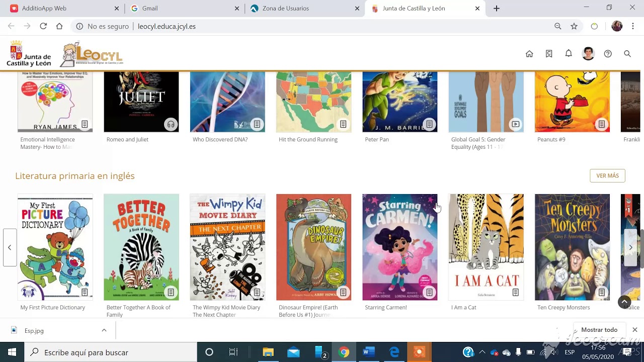Viewport: 644px width, 362px height.
Task: Open Microsoft Edge from the taskbar
Action: pyautogui.click(x=394, y=352)
